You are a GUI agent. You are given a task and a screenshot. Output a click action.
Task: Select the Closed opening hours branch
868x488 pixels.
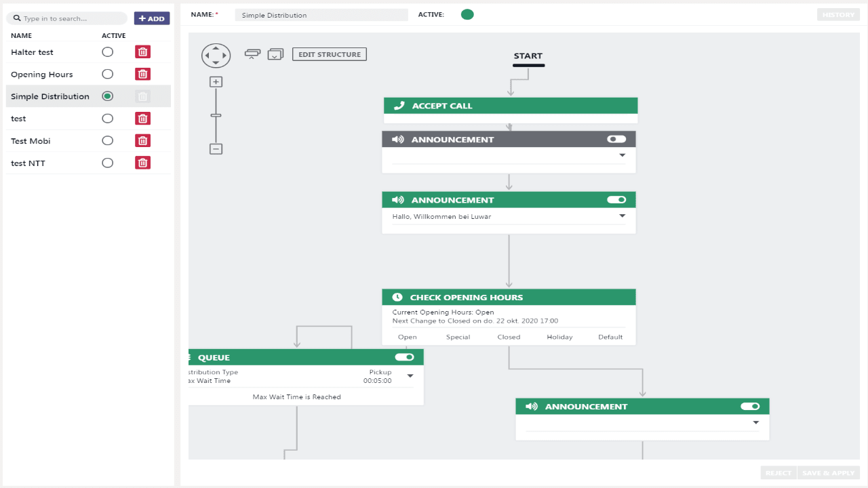tap(509, 337)
